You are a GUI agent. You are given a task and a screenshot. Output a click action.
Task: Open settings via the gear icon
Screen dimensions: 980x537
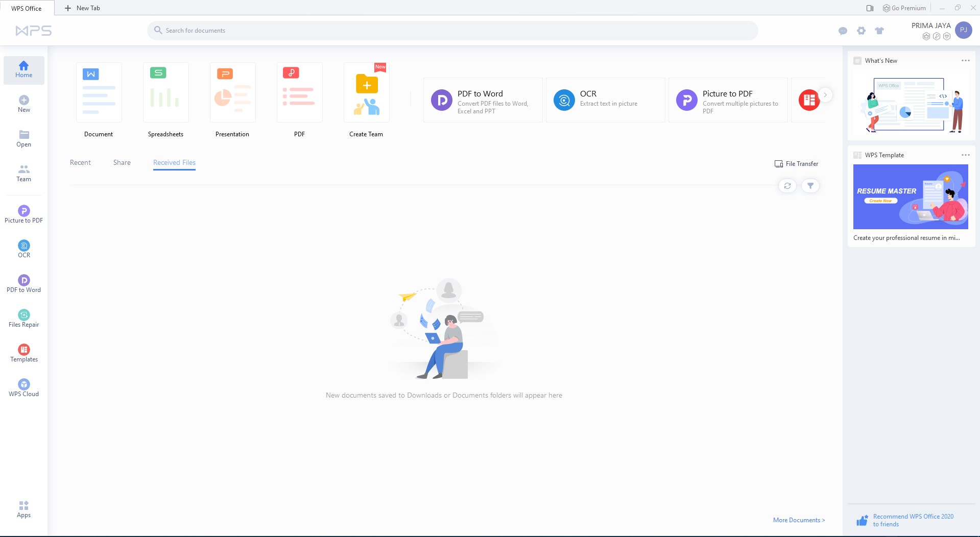(862, 31)
